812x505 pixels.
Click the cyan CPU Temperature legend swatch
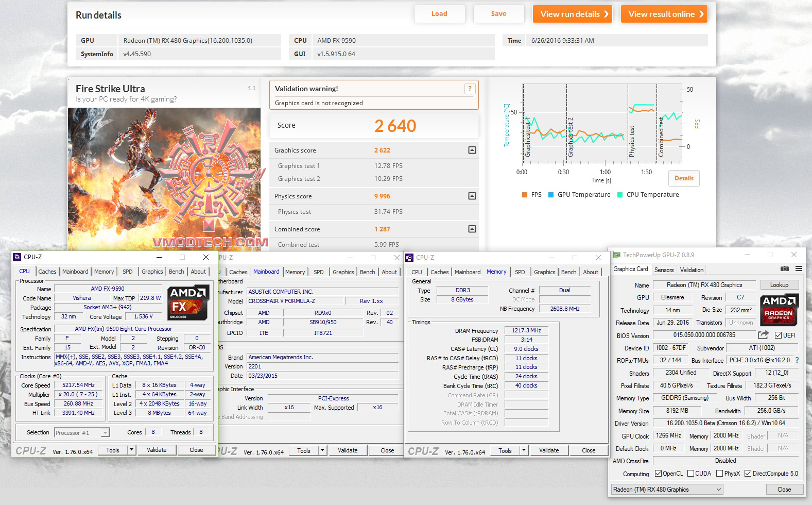coord(620,195)
